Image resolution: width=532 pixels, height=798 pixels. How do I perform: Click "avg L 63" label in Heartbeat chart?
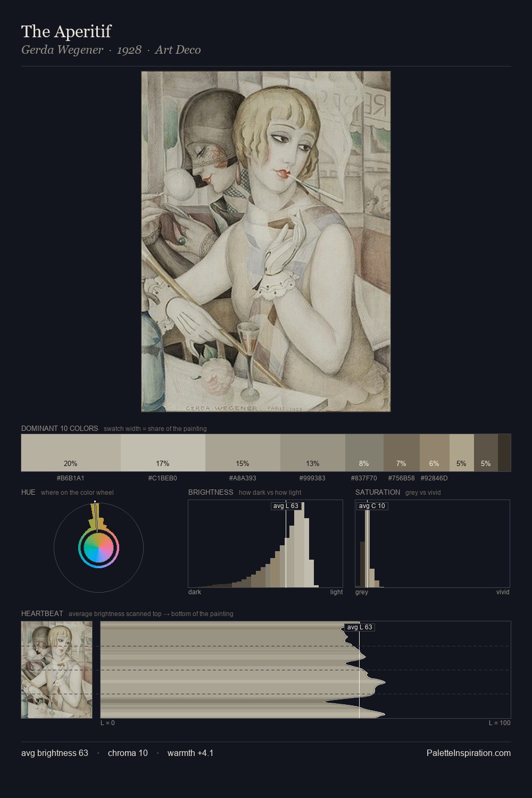pyautogui.click(x=360, y=627)
